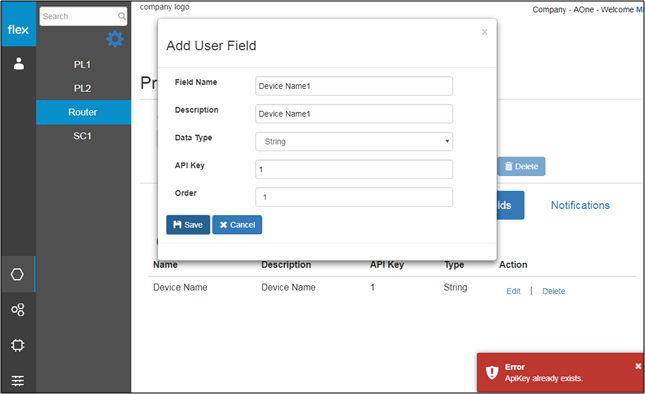Open the connected circles sidebar icon
Viewport: 645px width, 394px height.
point(18,309)
